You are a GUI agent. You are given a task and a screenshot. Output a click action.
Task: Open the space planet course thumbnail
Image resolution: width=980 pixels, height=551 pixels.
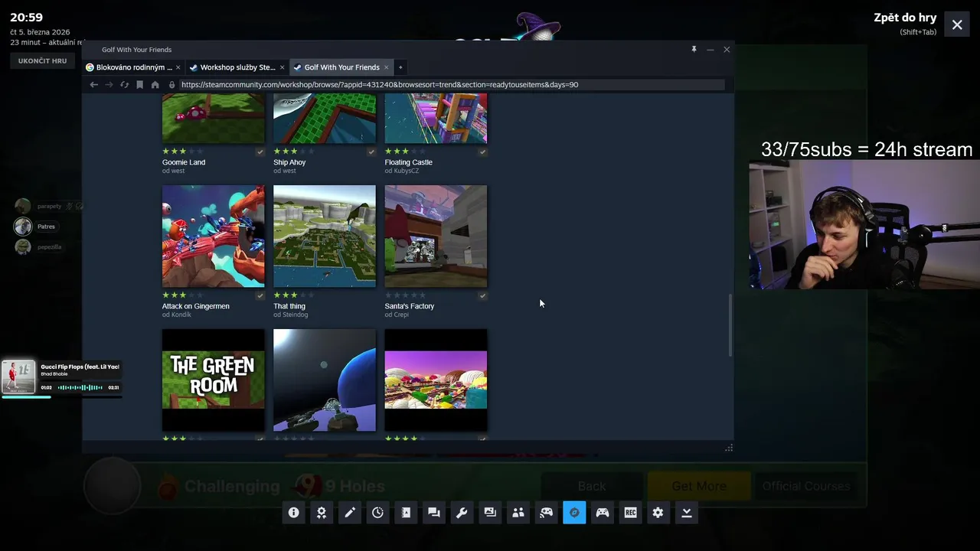pos(325,380)
